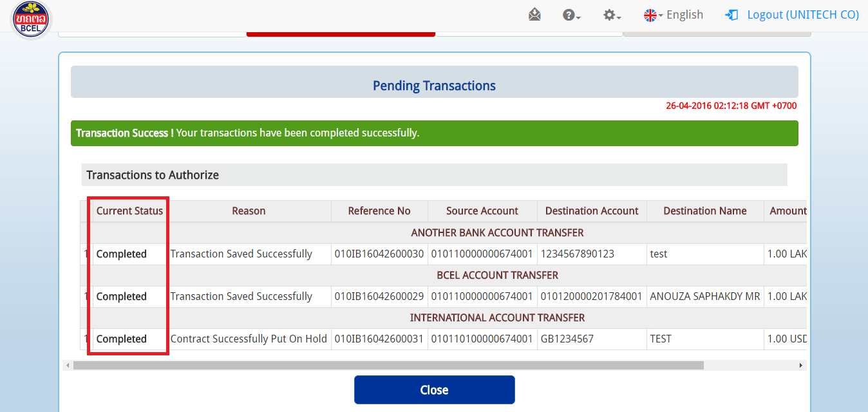Click the UK flag language icon
This screenshot has height=412, width=868.
[x=650, y=15]
